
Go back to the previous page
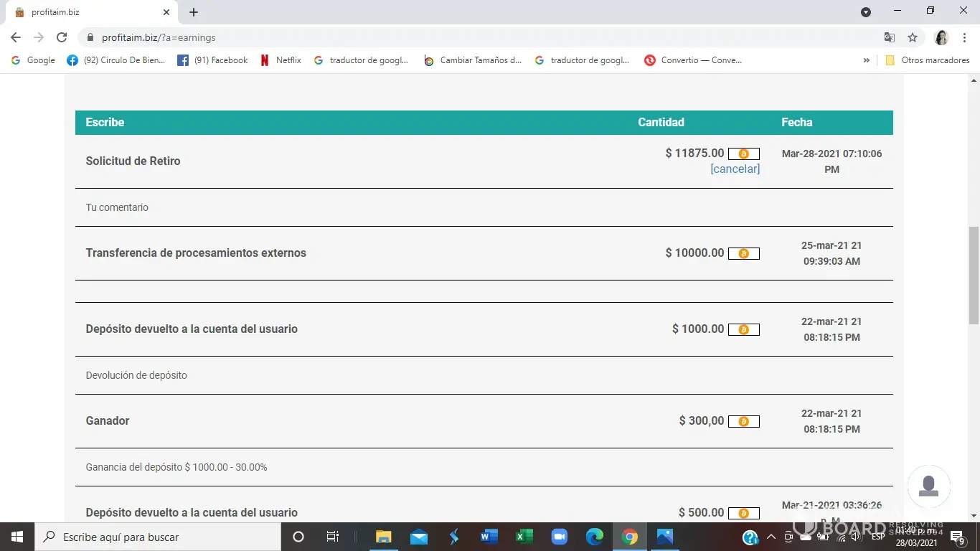[x=16, y=37]
